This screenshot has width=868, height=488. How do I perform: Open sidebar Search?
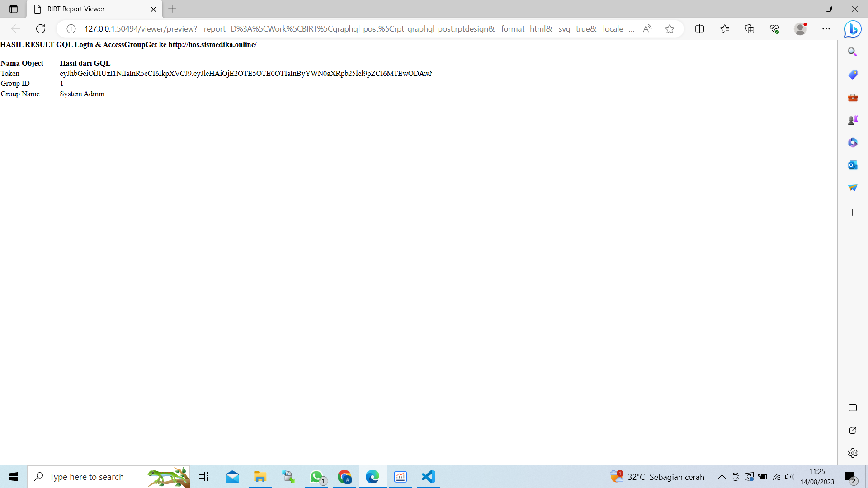tap(853, 52)
